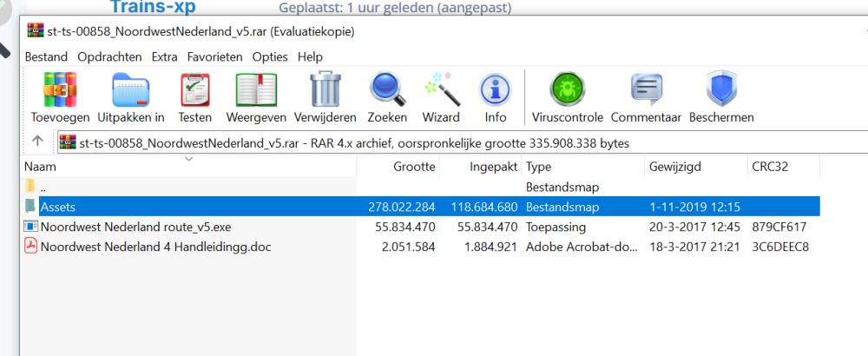Sort by the Grootte column header
This screenshot has height=356, width=868.
pyautogui.click(x=398, y=167)
